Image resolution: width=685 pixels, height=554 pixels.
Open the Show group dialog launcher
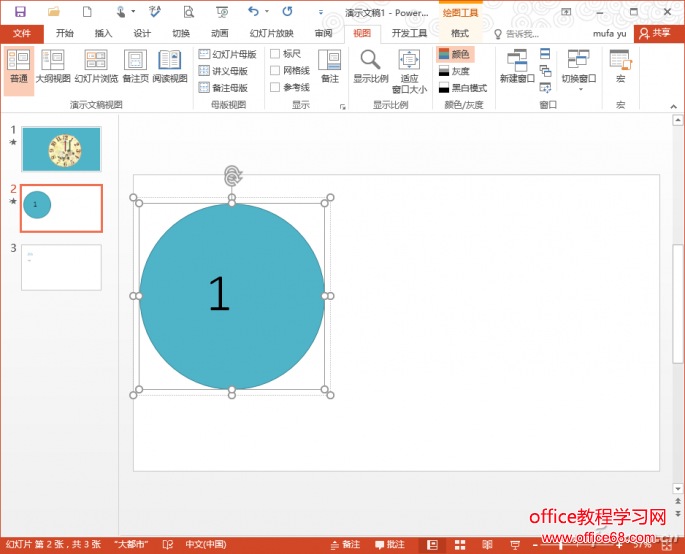point(342,106)
